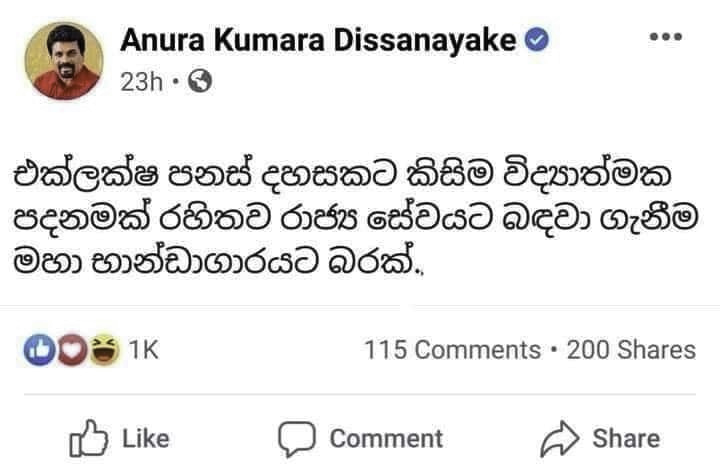Open the 115 Comments link
Image resolution: width=720 pixels, height=475 pixels.
click(452, 350)
